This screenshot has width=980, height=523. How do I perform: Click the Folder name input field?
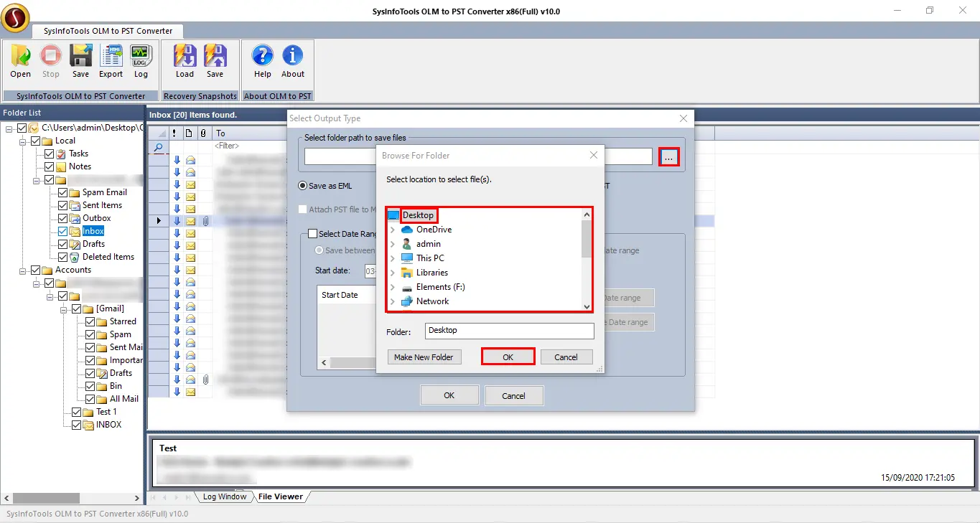pyautogui.click(x=510, y=331)
